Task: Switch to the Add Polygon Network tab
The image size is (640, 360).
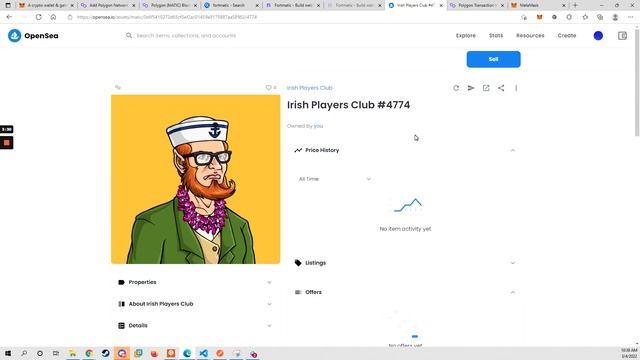Action: [108, 5]
